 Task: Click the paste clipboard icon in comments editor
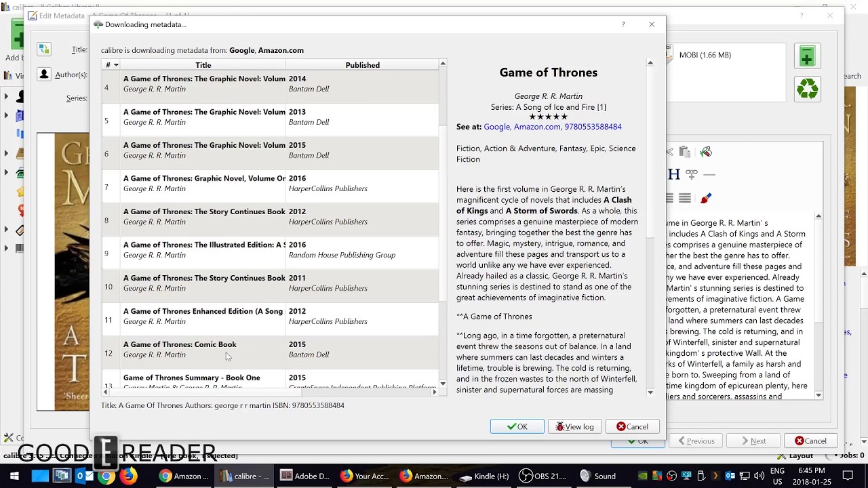pos(684,152)
